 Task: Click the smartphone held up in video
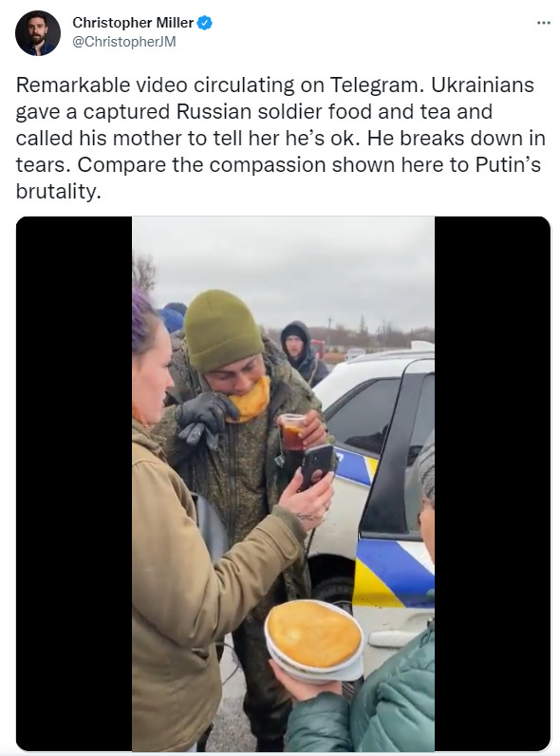pos(317,467)
